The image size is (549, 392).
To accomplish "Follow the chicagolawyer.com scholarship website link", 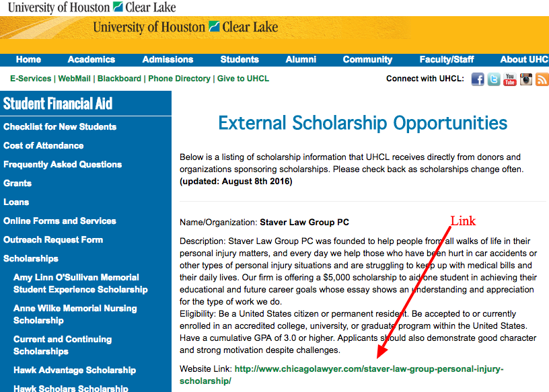I will (x=341, y=375).
